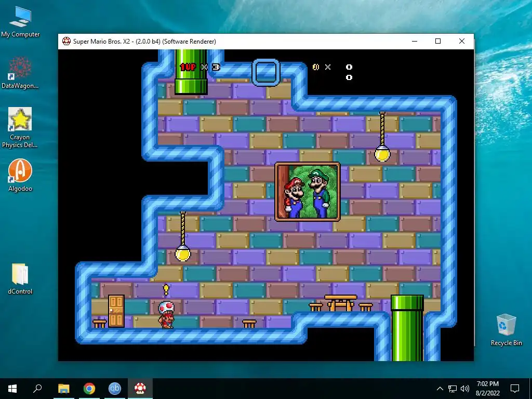Click the wooden table in the game
This screenshot has height=399, width=532.
pos(341,303)
